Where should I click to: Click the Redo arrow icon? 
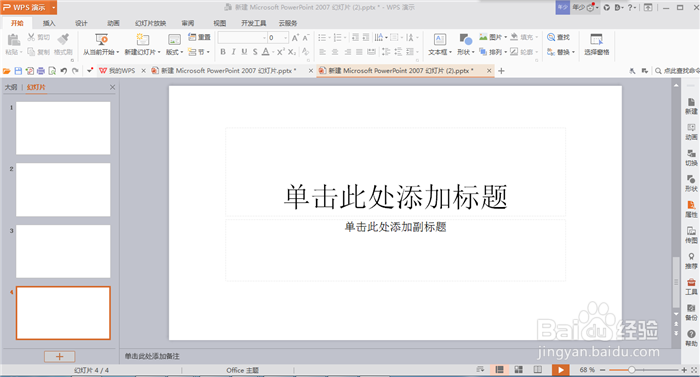[x=75, y=71]
